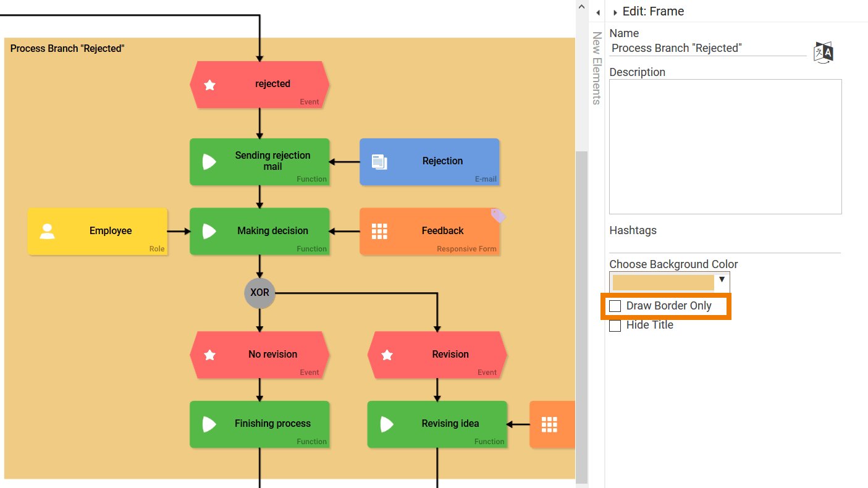The width and height of the screenshot is (868, 488).
Task: Open the background color dropdown arrow
Action: [x=722, y=280]
